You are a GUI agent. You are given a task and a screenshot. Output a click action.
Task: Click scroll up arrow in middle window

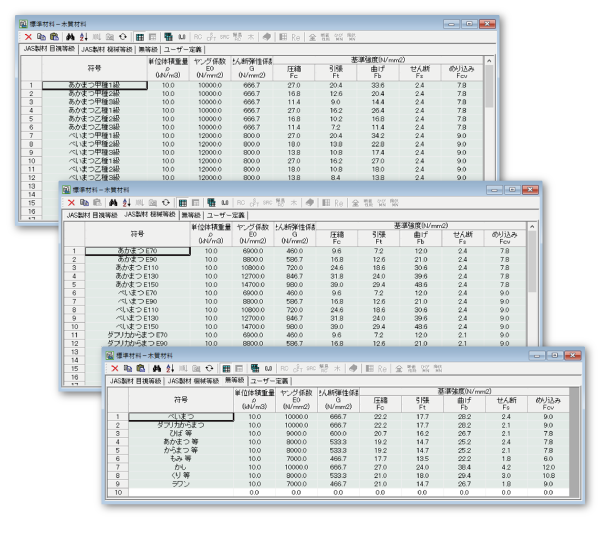532,227
